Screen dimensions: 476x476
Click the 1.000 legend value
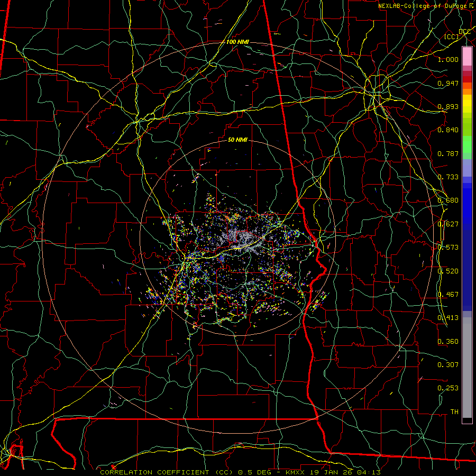pyautogui.click(x=448, y=59)
